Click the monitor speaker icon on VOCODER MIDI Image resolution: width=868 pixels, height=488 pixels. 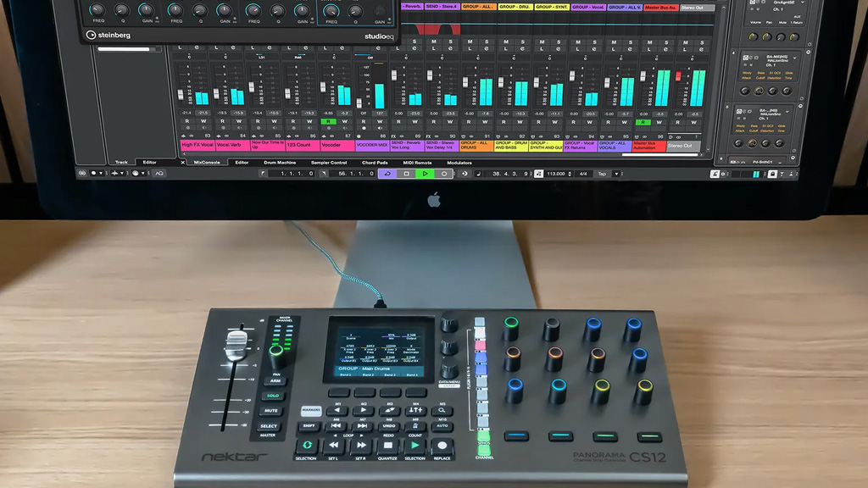click(381, 128)
